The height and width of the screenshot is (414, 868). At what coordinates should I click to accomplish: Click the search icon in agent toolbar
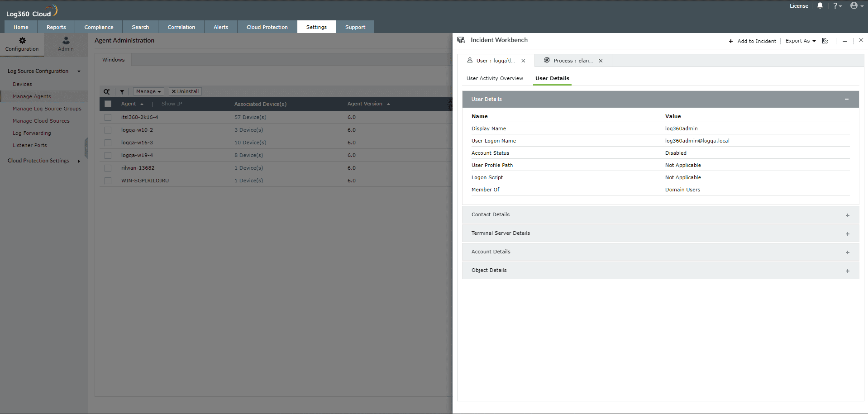107,91
